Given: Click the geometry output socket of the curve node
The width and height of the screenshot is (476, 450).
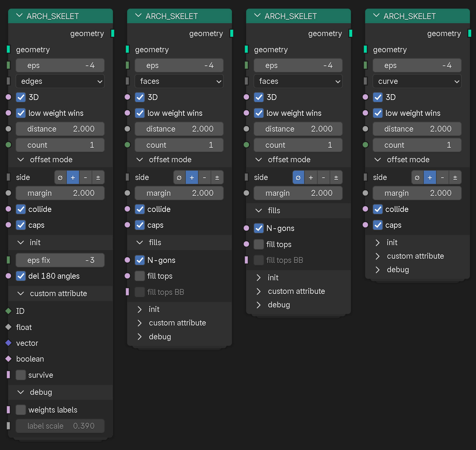Looking at the screenshot, I should click(x=470, y=33).
